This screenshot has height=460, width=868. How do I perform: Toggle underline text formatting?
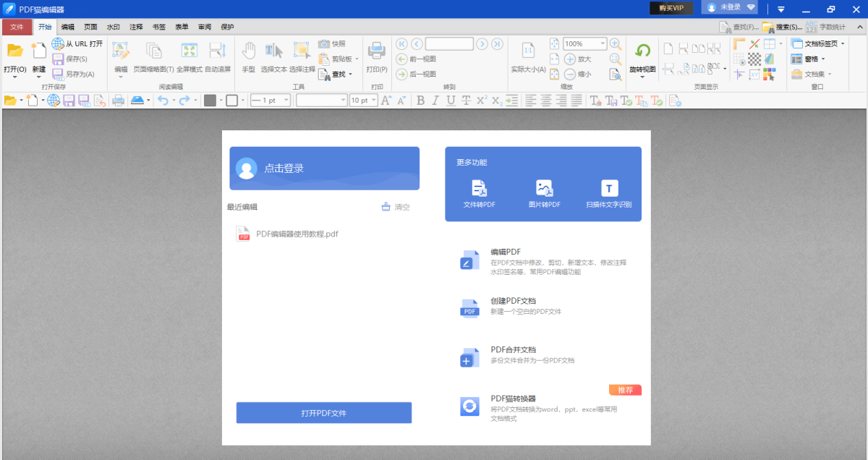click(x=451, y=101)
